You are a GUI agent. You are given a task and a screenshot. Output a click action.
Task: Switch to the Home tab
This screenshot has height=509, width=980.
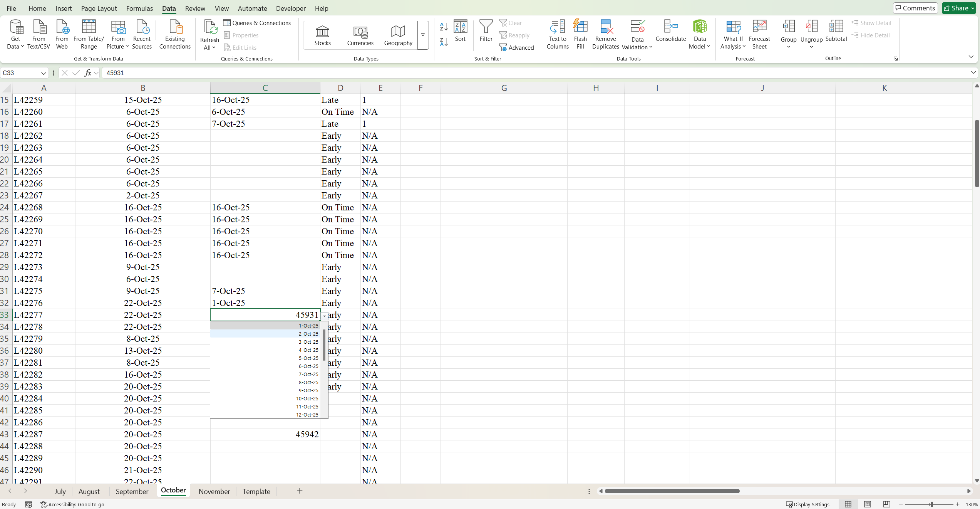[37, 8]
